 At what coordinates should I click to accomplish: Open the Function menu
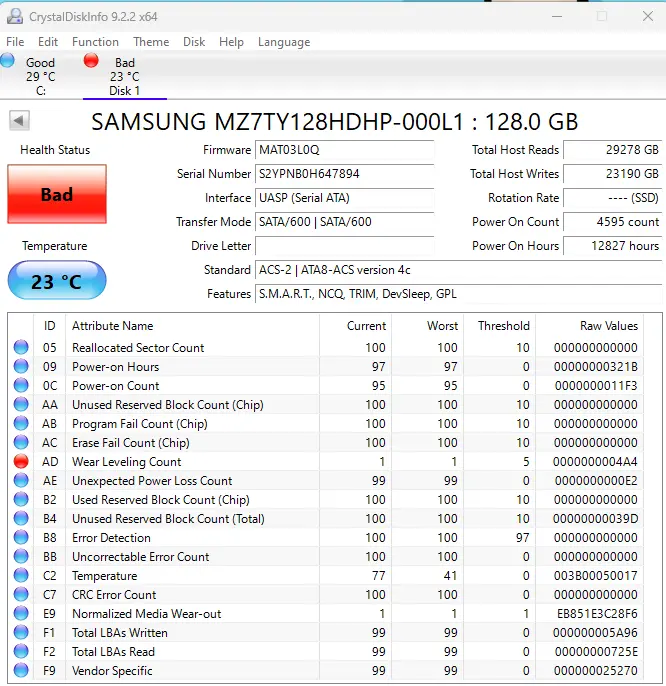[x=95, y=42]
